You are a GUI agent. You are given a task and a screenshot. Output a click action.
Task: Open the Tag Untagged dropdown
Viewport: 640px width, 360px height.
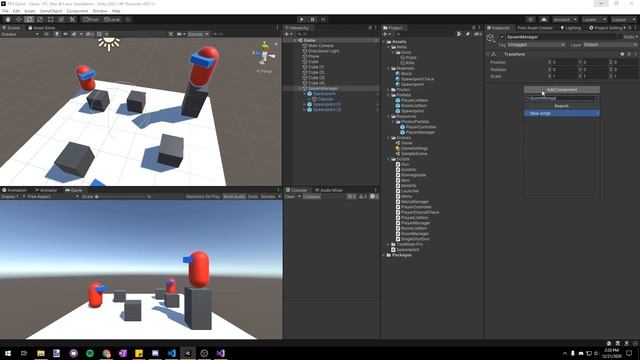pyautogui.click(x=536, y=44)
